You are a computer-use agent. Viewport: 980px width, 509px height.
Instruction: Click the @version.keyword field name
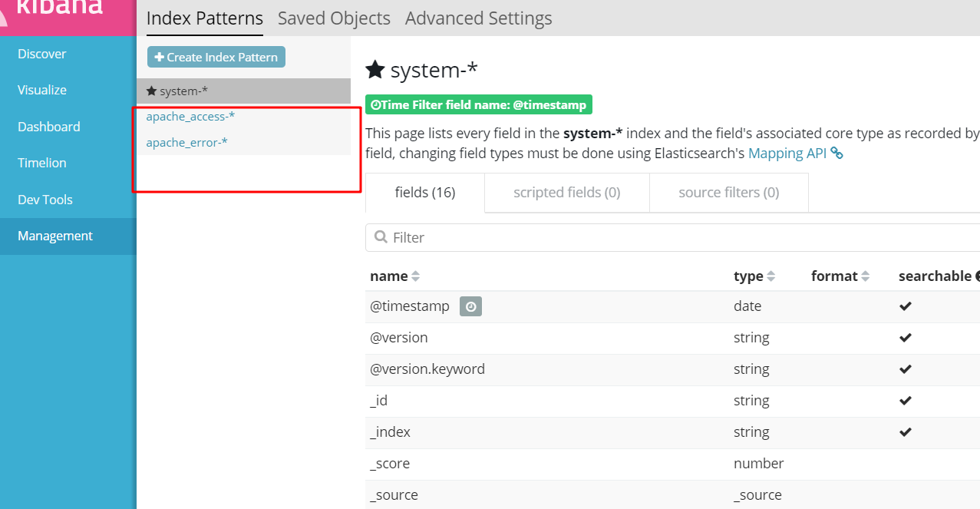tap(427, 369)
